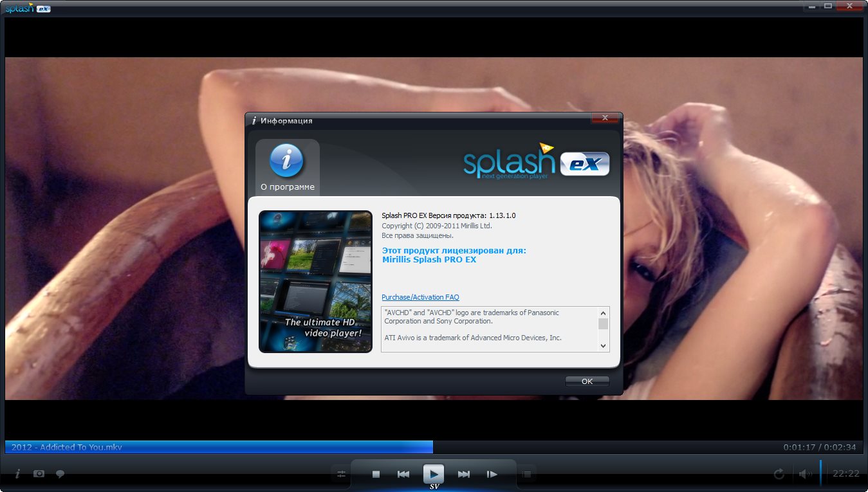868x492 pixels.
Task: Open subtitles via the speech bubble icon
Action: click(60, 474)
